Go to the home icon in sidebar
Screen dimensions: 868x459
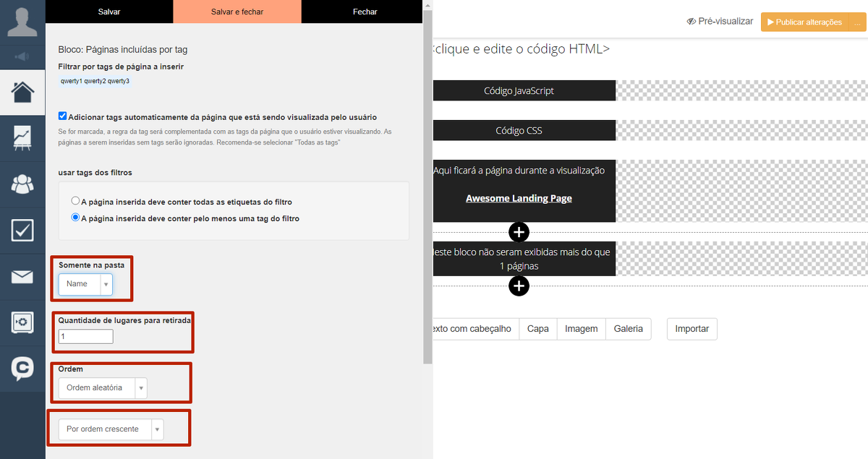(x=22, y=92)
